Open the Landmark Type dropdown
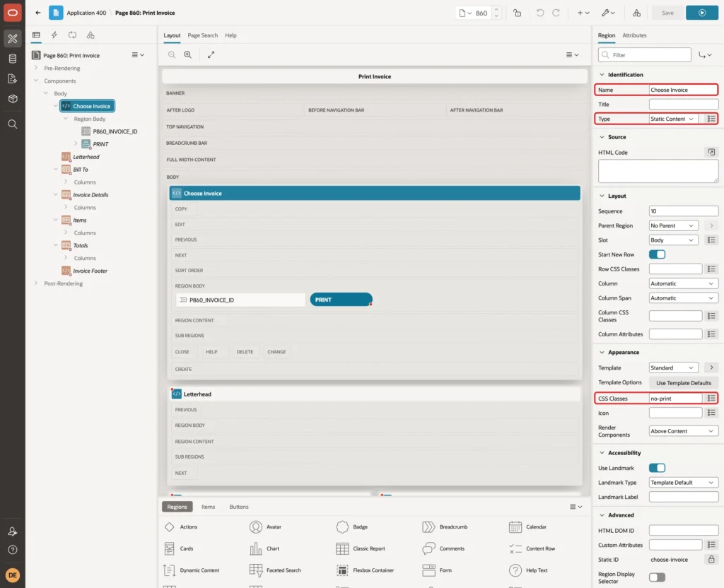Image resolution: width=724 pixels, height=588 pixels. (684, 482)
